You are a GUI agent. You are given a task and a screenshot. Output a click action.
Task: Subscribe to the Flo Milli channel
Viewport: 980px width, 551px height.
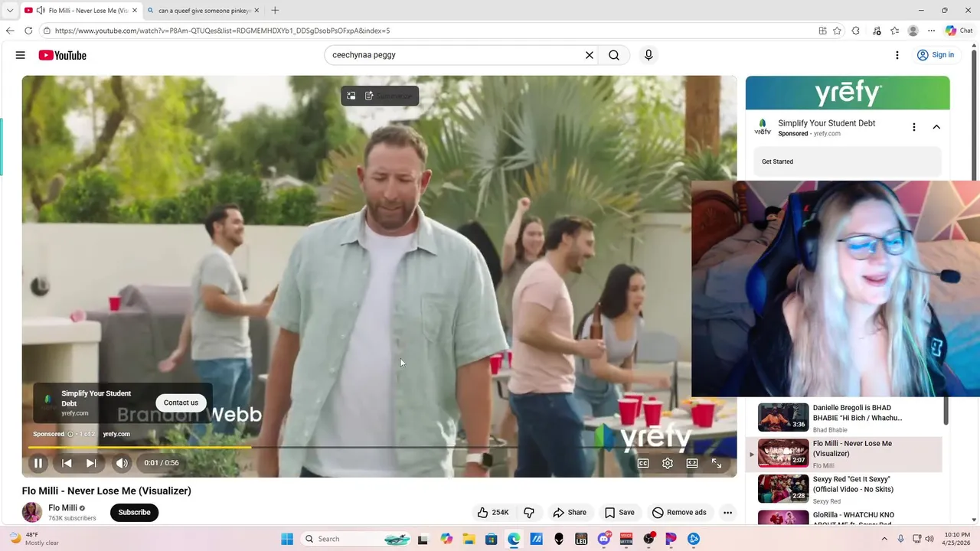(x=134, y=513)
